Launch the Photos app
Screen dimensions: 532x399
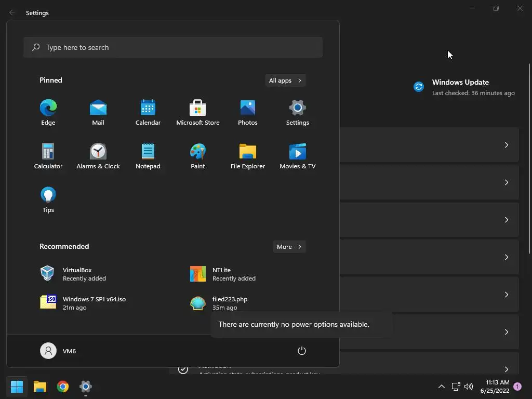248,113
